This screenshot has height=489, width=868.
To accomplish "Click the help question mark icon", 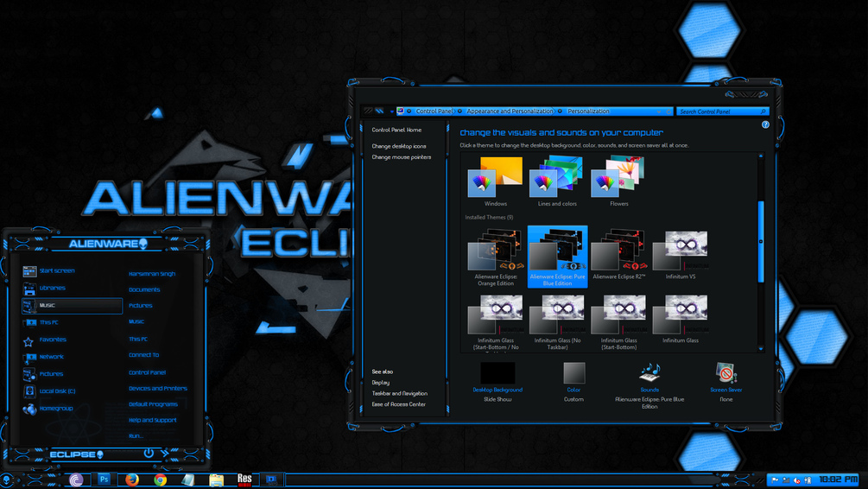I will pyautogui.click(x=765, y=124).
